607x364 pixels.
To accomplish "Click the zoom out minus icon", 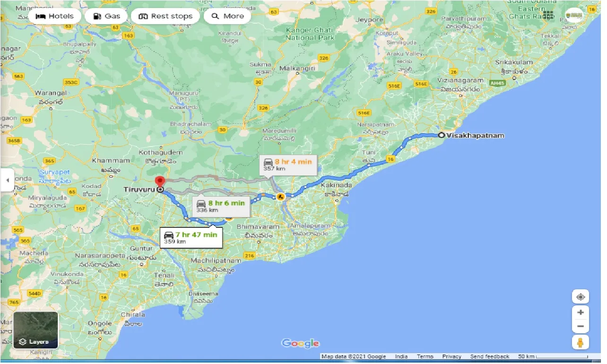I will (x=581, y=326).
